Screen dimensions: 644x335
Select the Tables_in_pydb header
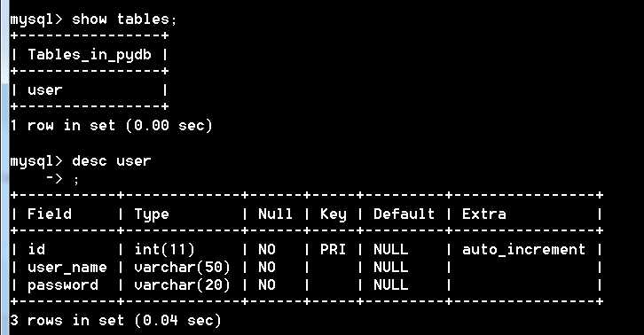(90, 55)
